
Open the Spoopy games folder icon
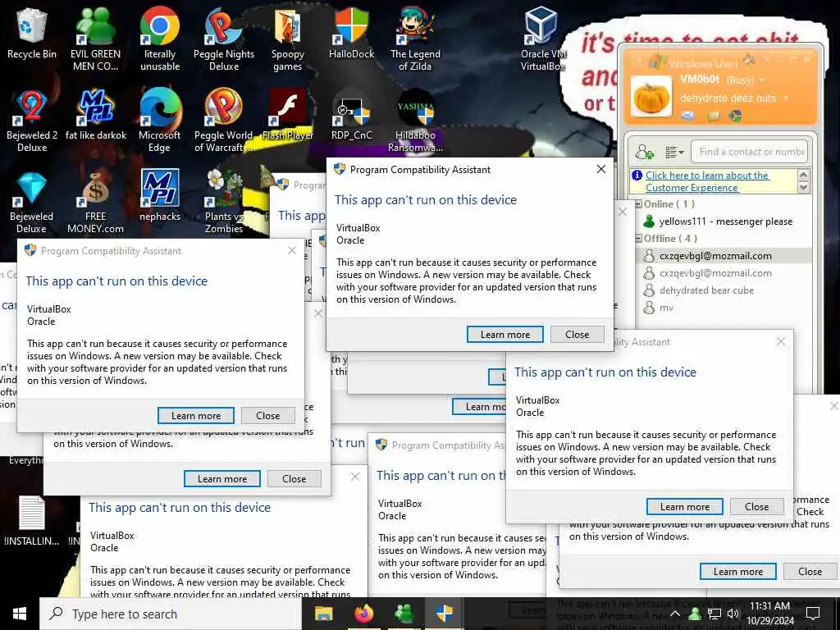click(288, 39)
